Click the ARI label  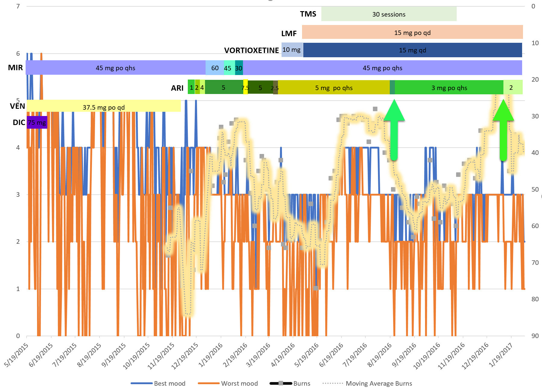tap(177, 88)
